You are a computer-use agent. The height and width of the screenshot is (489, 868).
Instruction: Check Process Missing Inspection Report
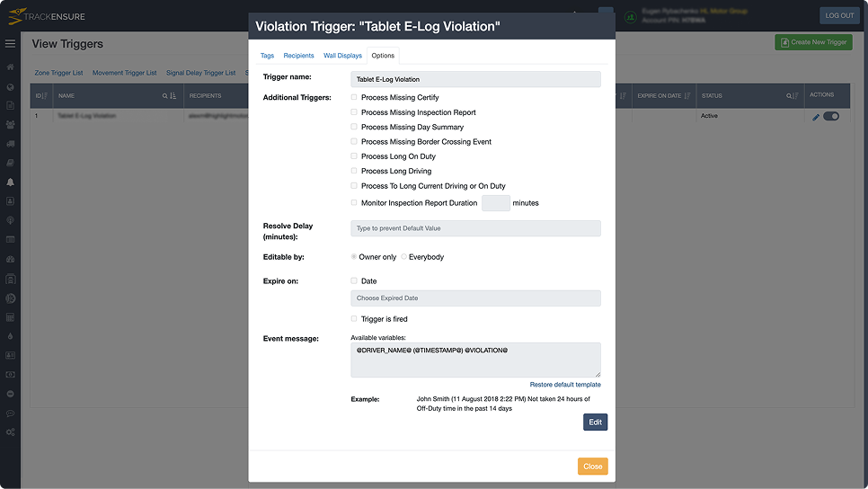(354, 111)
